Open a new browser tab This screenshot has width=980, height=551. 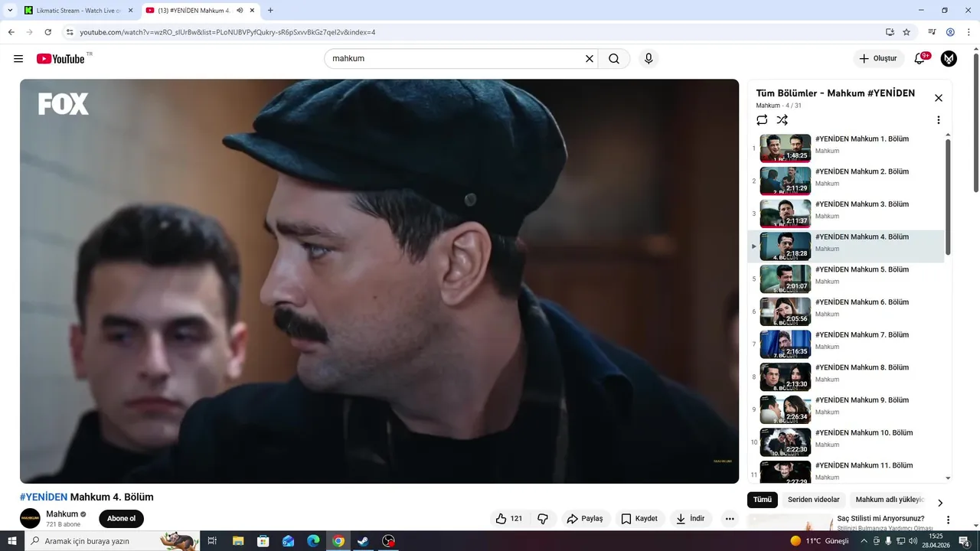270,11
